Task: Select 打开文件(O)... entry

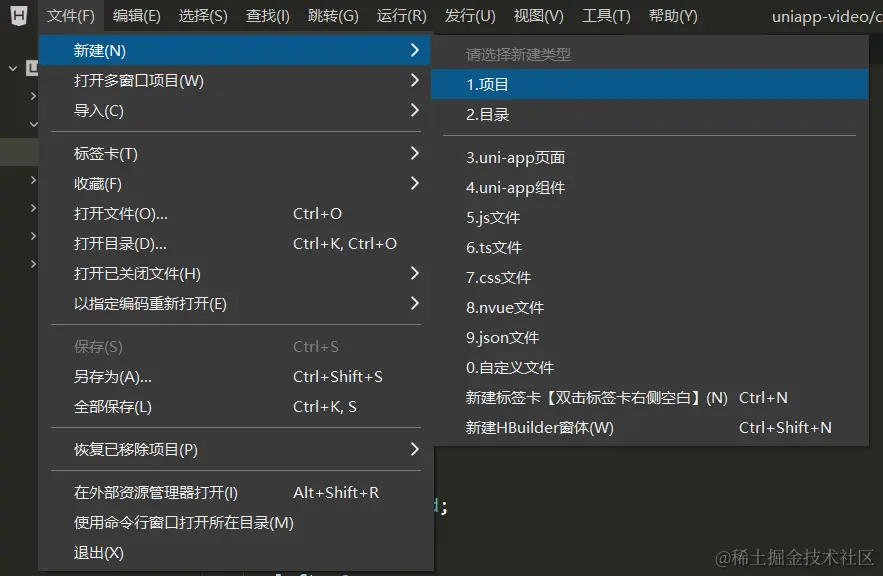Action: (235, 213)
